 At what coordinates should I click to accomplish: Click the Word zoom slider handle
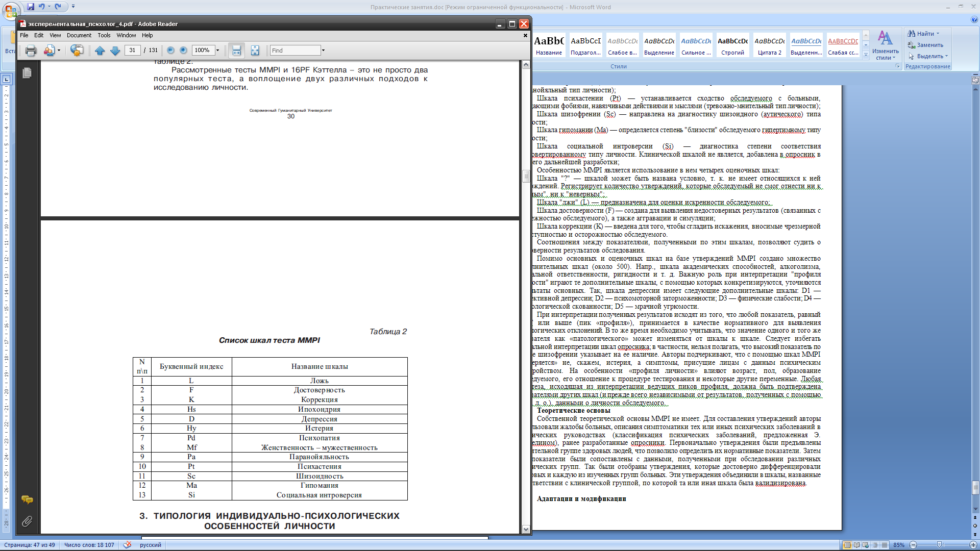pyautogui.click(x=939, y=545)
